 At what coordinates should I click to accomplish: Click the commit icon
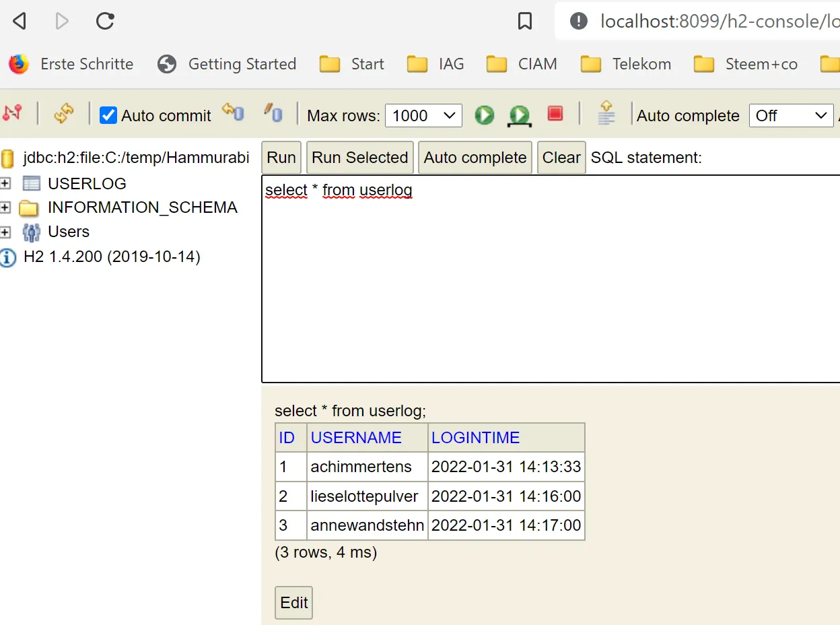(x=273, y=112)
